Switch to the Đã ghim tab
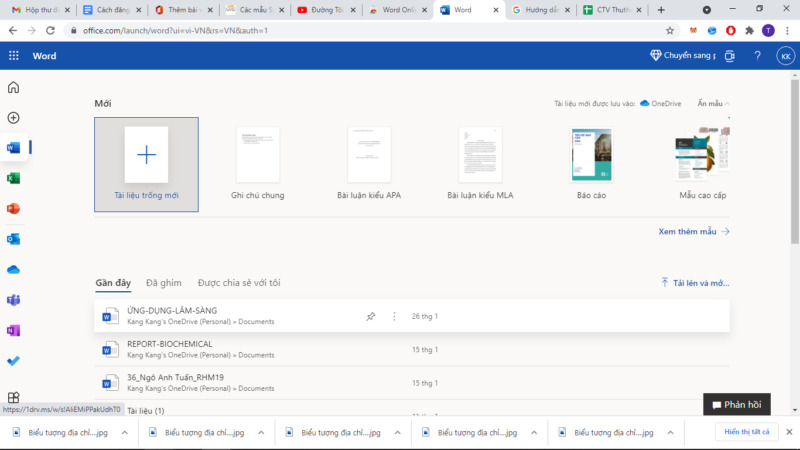The width and height of the screenshot is (800, 450). coord(164,283)
